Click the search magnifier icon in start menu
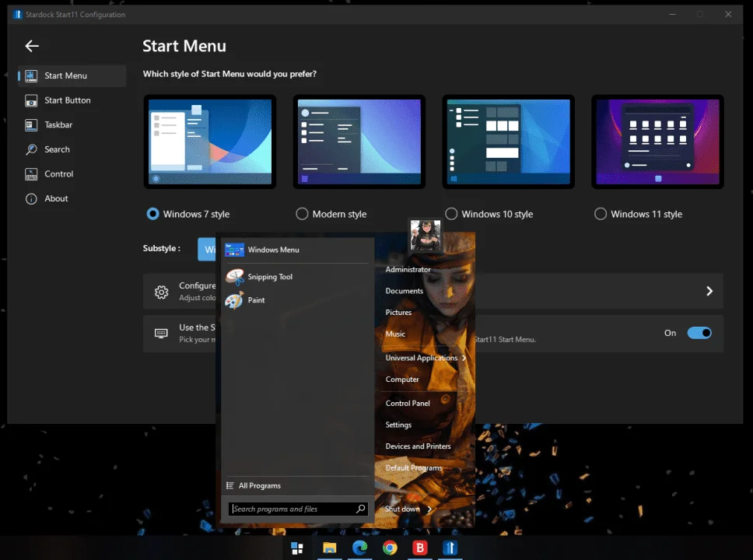 point(360,509)
